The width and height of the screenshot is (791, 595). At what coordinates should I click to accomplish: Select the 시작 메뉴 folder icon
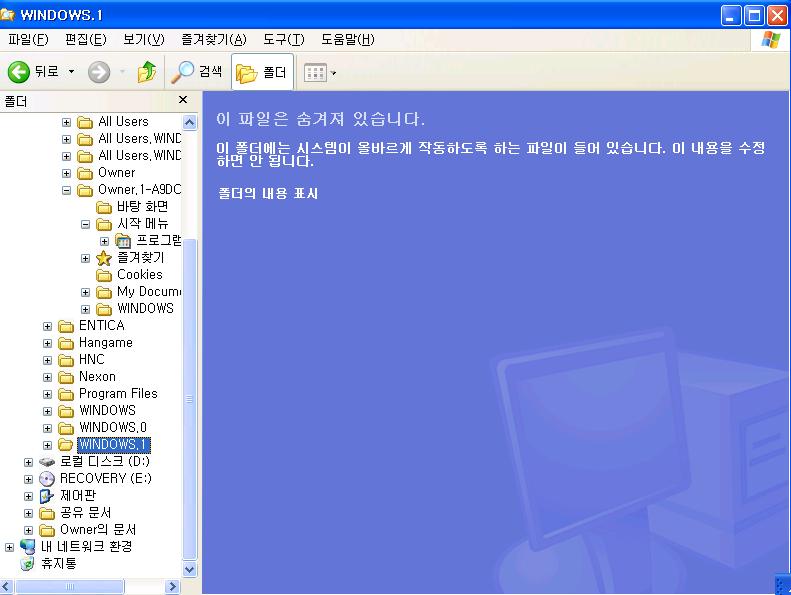coord(104,224)
